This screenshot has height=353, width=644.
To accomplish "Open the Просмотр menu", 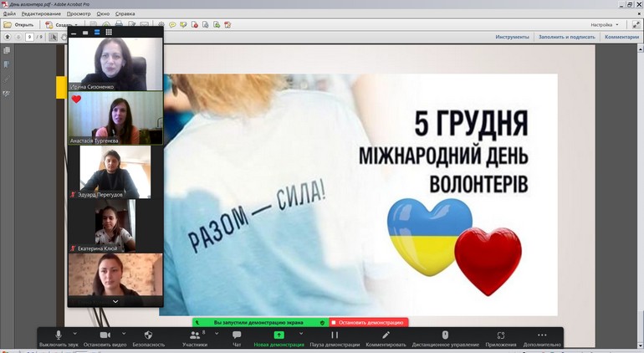I will [x=79, y=13].
